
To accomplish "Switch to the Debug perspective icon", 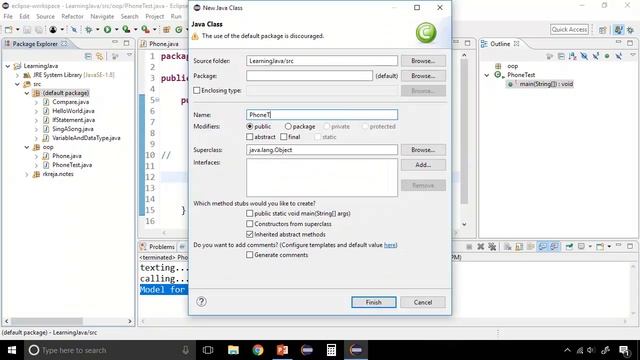I will point(630,30).
